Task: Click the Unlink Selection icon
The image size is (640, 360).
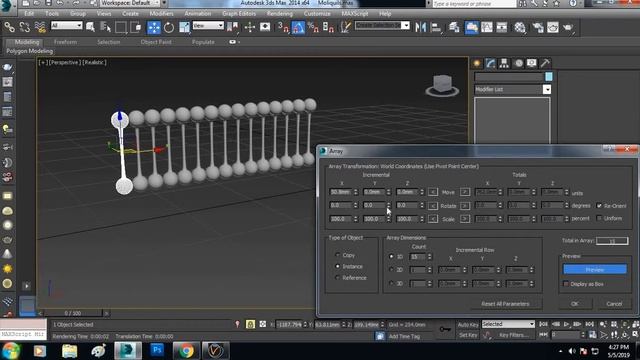Action: 24,27
